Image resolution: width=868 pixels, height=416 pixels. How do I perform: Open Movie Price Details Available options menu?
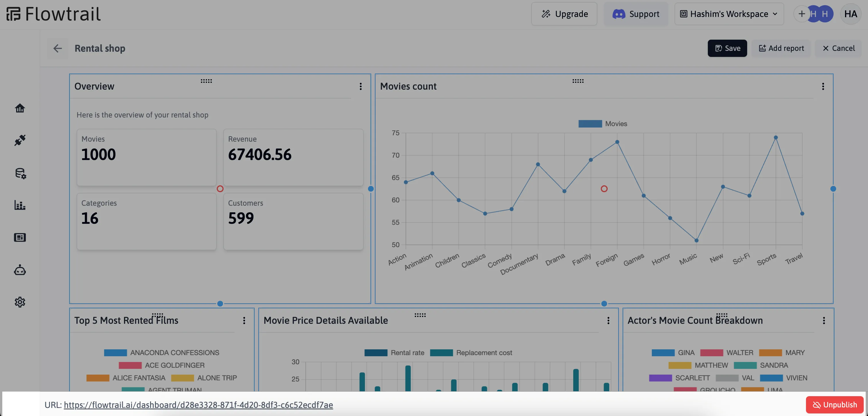tap(608, 321)
